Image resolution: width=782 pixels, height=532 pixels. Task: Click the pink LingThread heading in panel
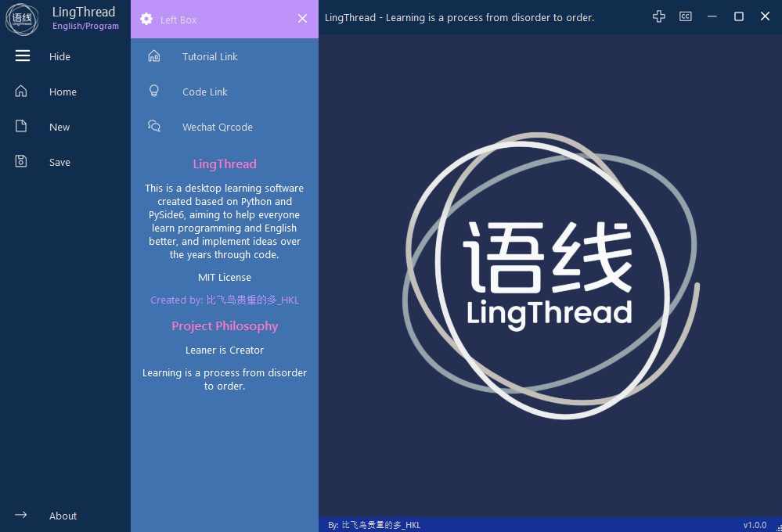pos(225,164)
